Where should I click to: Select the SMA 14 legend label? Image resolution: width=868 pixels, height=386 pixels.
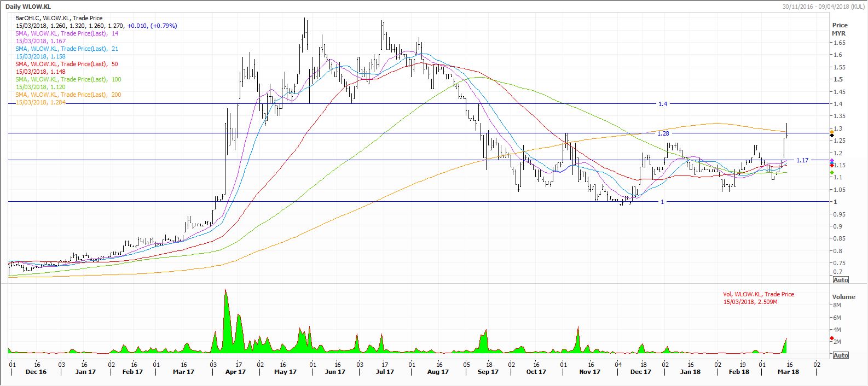pyautogui.click(x=67, y=33)
